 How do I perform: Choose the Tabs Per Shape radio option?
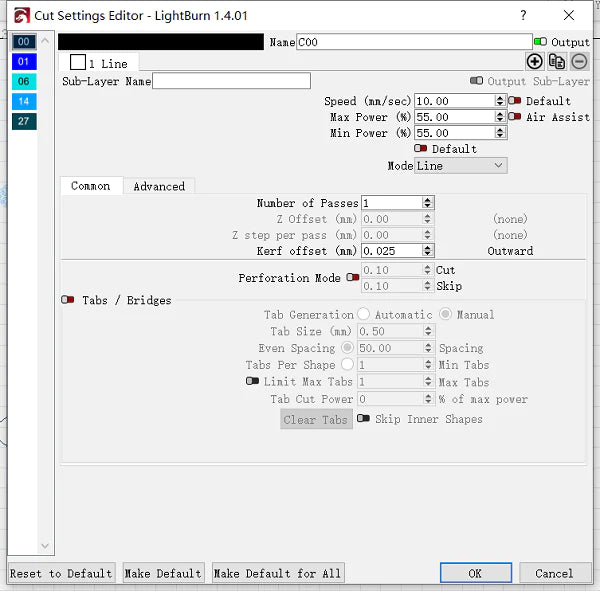[x=347, y=364]
